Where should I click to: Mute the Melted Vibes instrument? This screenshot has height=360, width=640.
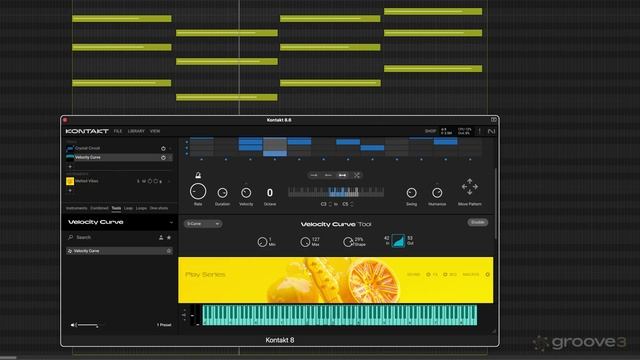click(x=144, y=181)
